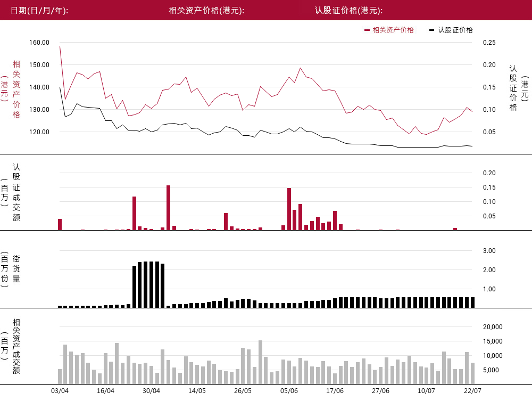Select the 15,000 turnover axis label
This screenshot has height=400, width=532.
[493, 341]
